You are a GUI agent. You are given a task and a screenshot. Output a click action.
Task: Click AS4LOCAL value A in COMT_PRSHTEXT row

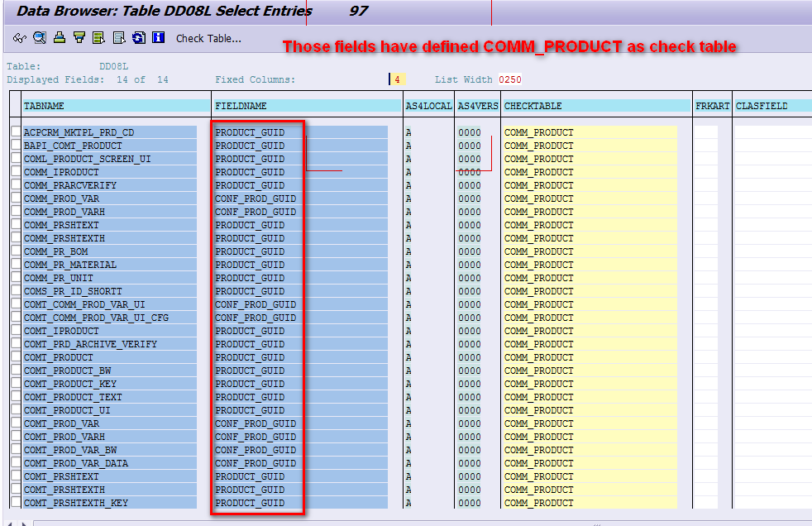coord(408,476)
